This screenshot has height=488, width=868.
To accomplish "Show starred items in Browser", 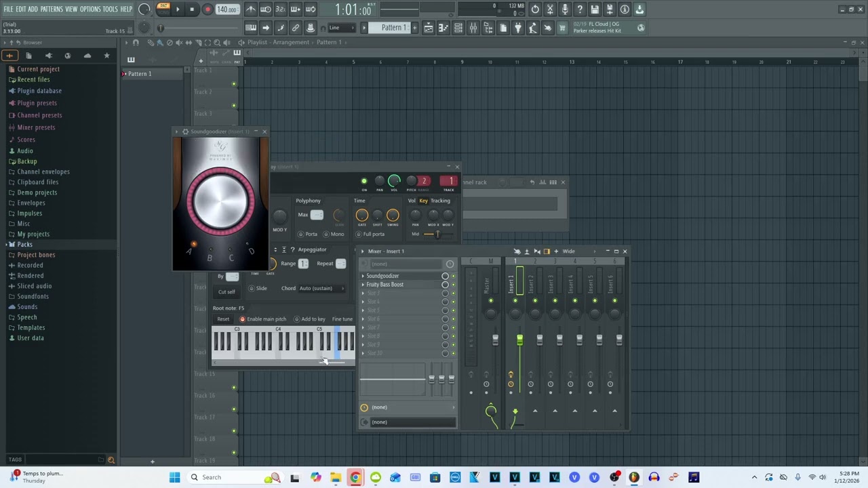I will (106, 56).
